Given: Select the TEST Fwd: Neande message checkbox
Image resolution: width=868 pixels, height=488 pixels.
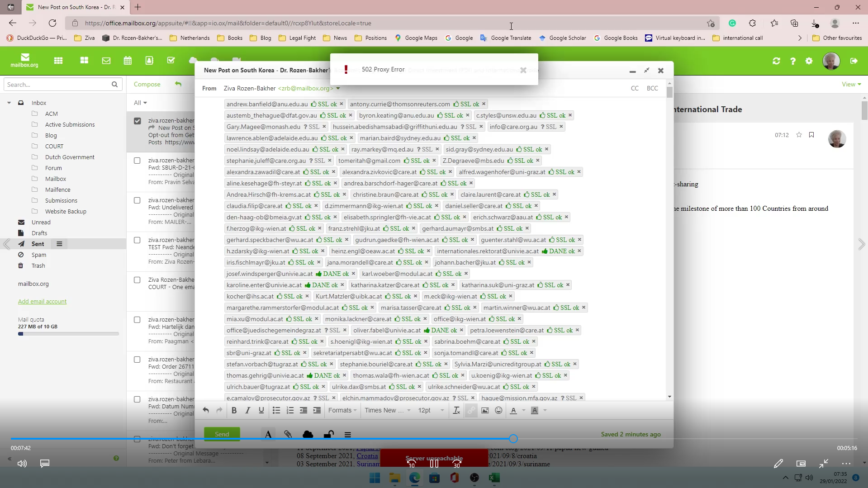Looking at the screenshot, I should [x=137, y=240].
